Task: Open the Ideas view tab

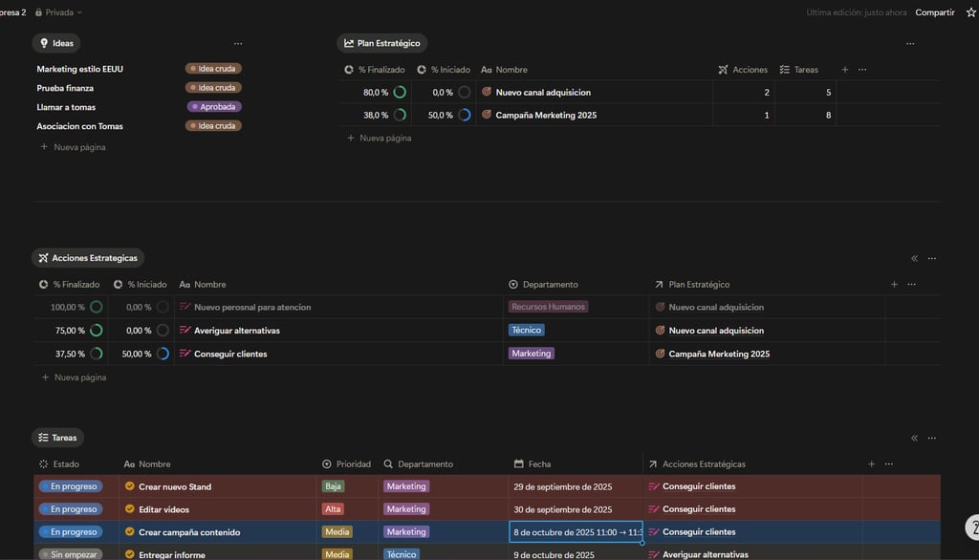Action: coord(56,43)
